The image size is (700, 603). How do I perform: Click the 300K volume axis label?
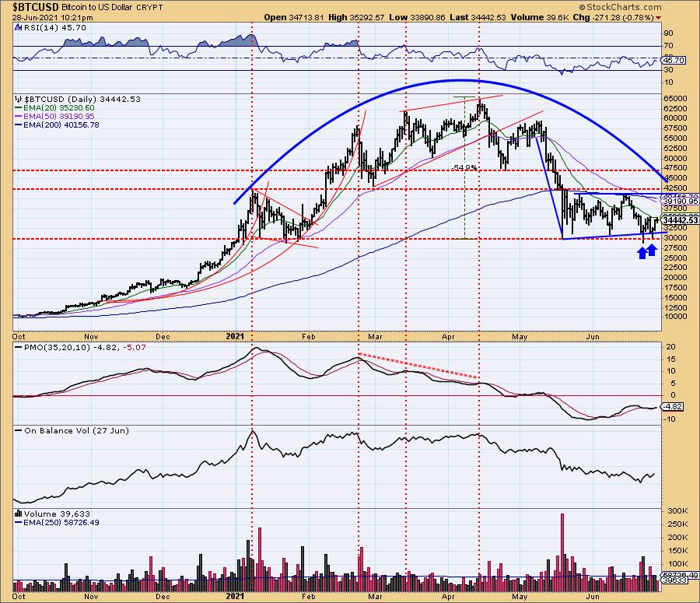(x=677, y=510)
